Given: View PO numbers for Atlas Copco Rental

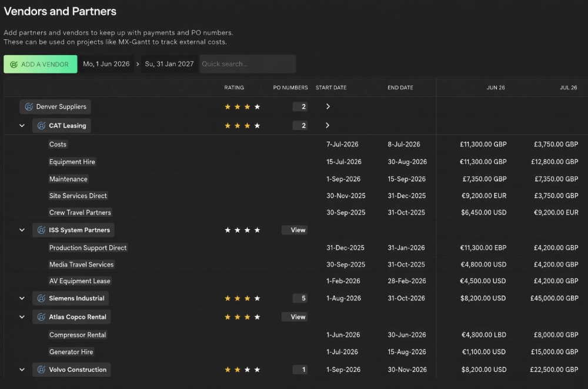Looking at the screenshot, I should (x=295, y=317).
